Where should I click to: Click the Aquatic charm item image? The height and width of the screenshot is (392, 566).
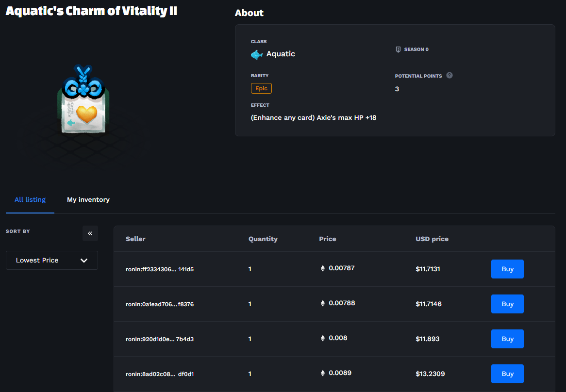(83, 99)
